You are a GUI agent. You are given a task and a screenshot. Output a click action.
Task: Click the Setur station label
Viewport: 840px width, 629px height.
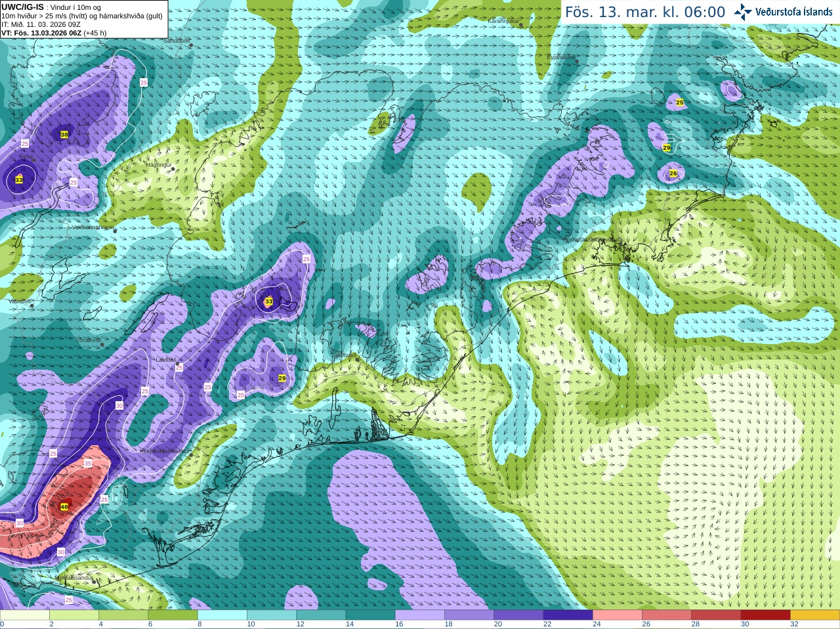[x=26, y=156]
